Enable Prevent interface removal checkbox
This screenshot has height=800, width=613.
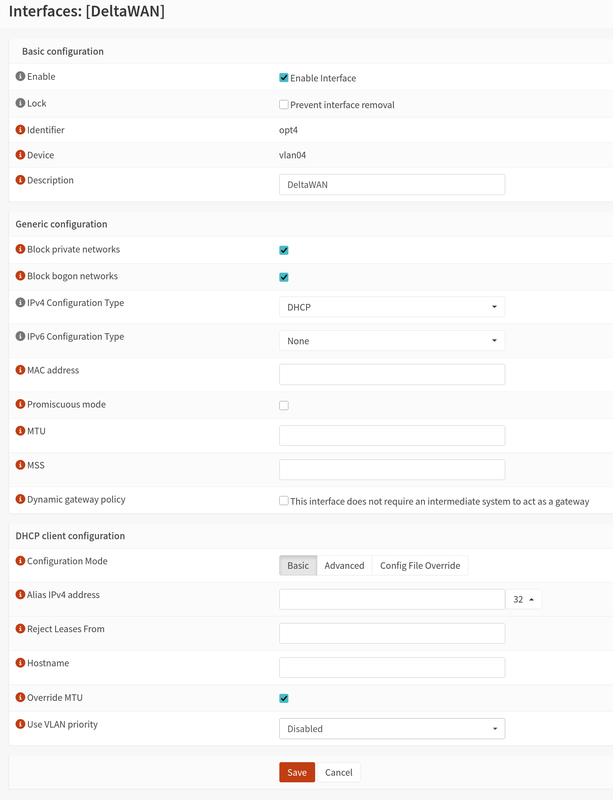(x=284, y=105)
